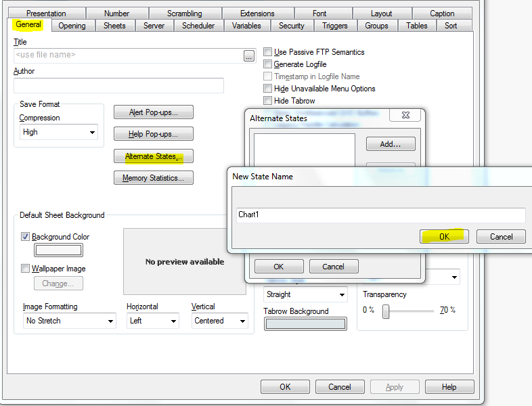Open the Scheduler tab
The width and height of the screenshot is (532, 406).
click(x=198, y=26)
